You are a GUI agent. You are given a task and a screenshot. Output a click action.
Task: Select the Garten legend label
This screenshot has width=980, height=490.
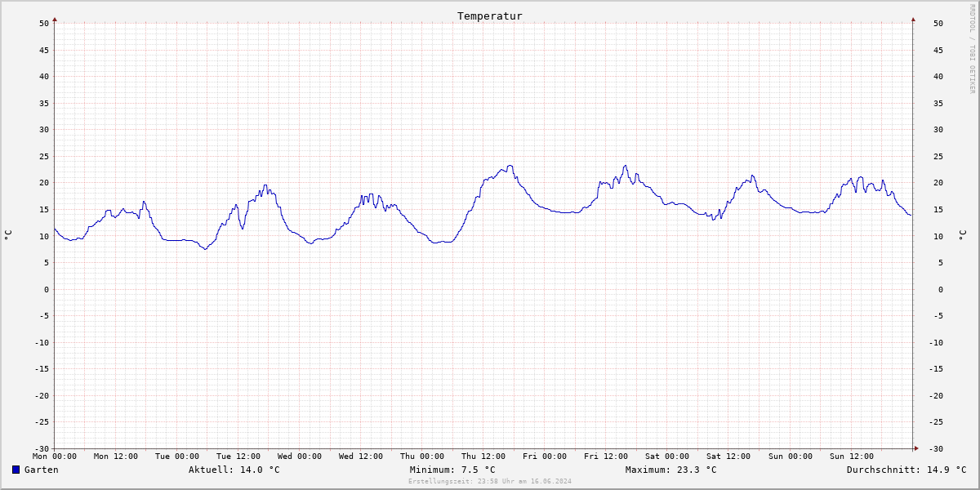tap(41, 470)
